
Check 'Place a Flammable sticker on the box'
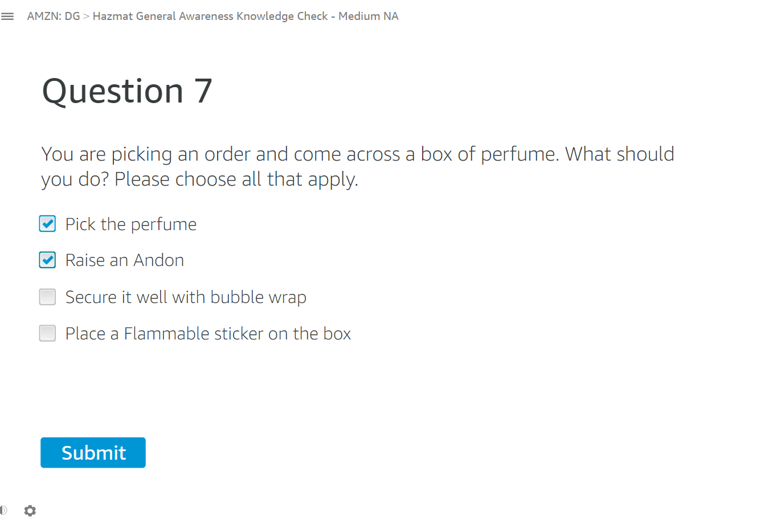pyautogui.click(x=47, y=333)
